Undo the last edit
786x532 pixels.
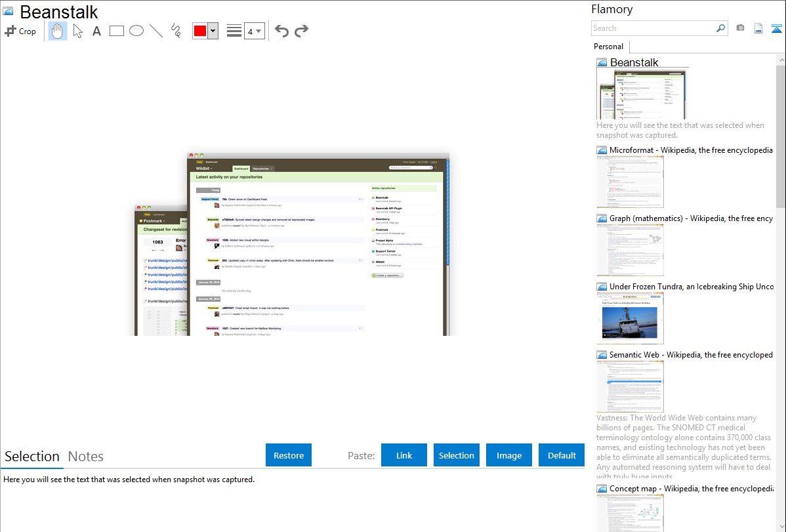coord(281,31)
